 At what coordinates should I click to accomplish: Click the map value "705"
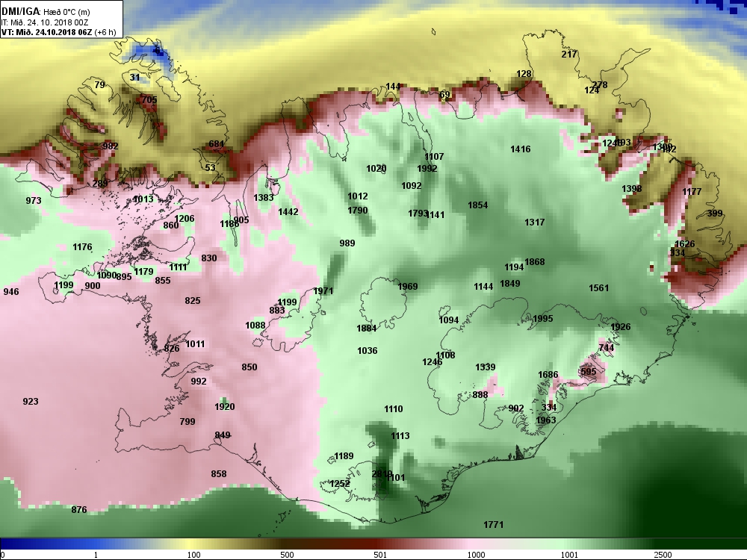pos(149,100)
